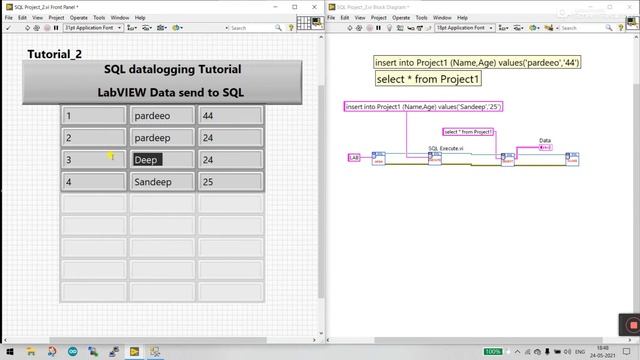Click table cell containing 'pardeeo'

coord(162,116)
